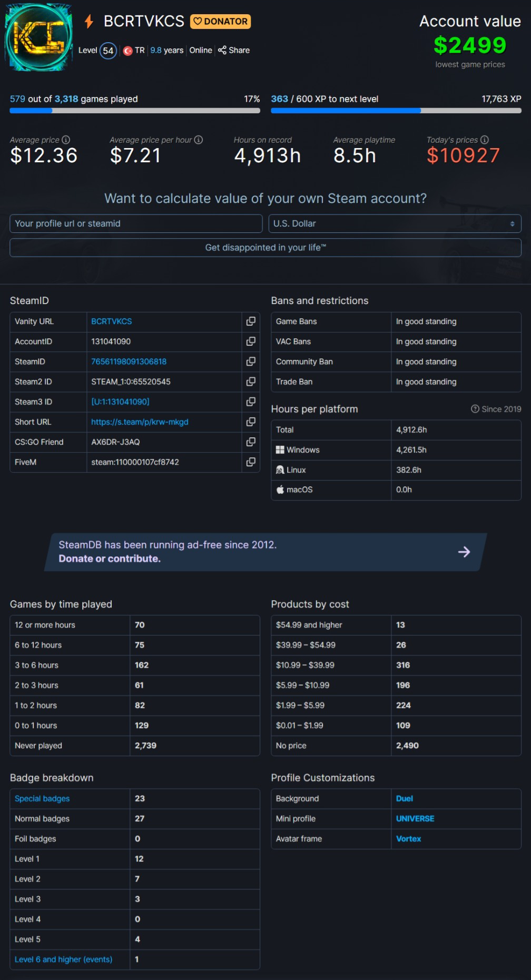
Task: Open the Special badges link
Action: pos(42,799)
